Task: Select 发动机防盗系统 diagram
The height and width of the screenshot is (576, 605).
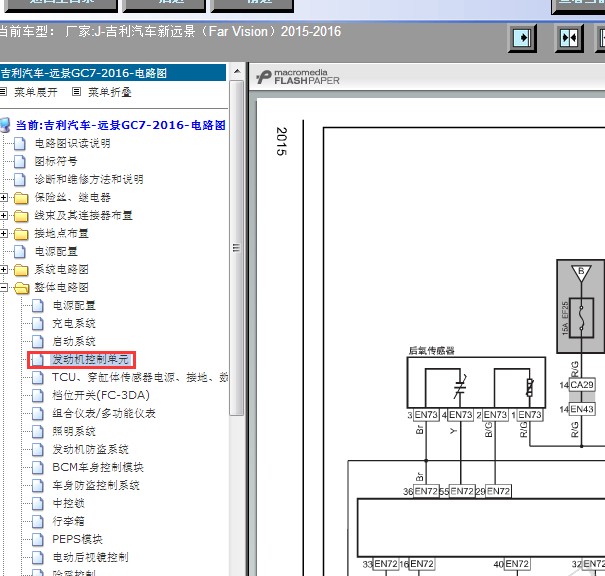Action: click(x=91, y=449)
